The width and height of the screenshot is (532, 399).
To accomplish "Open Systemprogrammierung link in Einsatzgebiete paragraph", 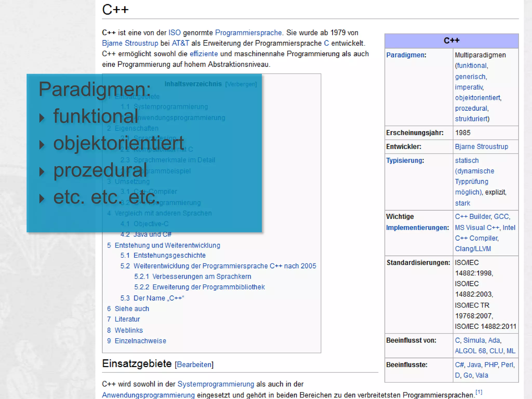I will click(216, 384).
